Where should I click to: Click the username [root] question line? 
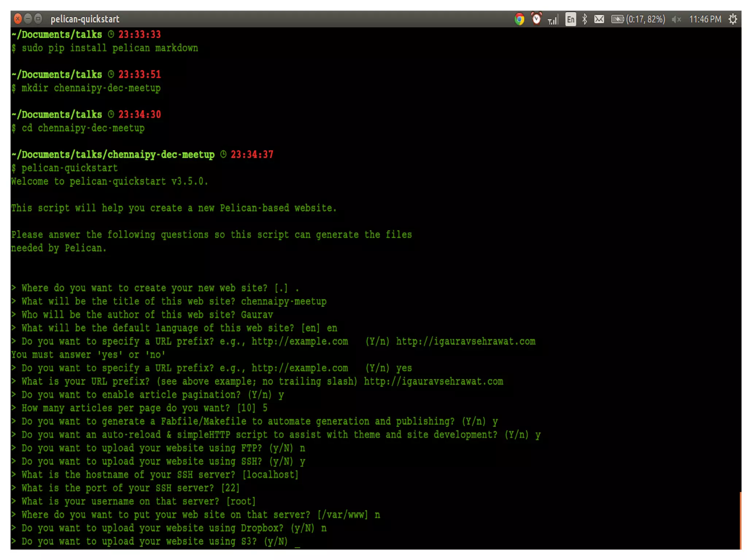click(x=133, y=501)
